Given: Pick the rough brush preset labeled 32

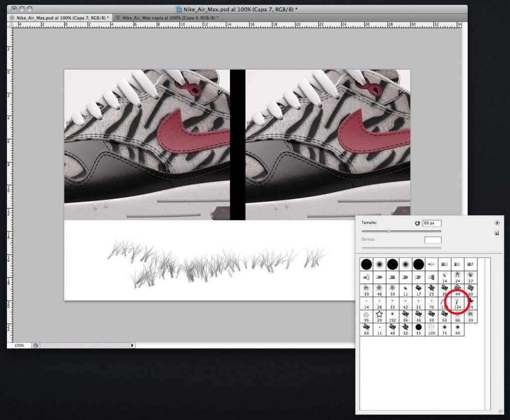Looking at the screenshot, I should (x=405, y=329).
